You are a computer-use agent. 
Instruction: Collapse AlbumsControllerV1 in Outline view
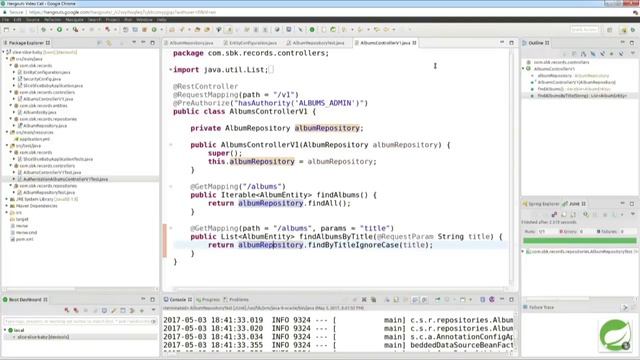pyautogui.click(x=524, y=69)
